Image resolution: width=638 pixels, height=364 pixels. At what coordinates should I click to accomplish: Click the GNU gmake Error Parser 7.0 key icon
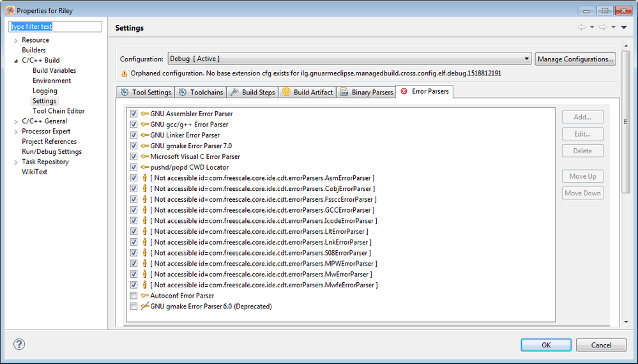tap(145, 146)
